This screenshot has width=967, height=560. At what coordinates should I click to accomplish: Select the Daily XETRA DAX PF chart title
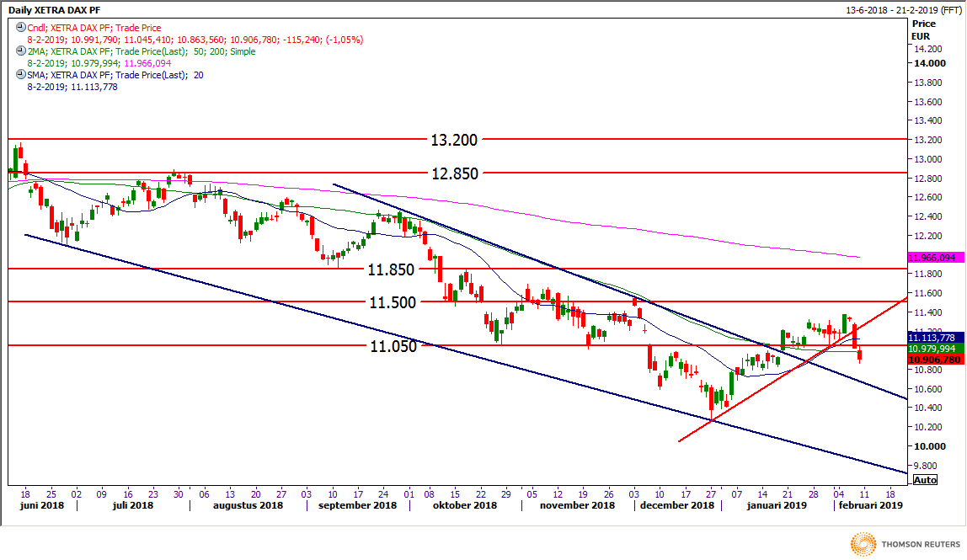click(54, 10)
